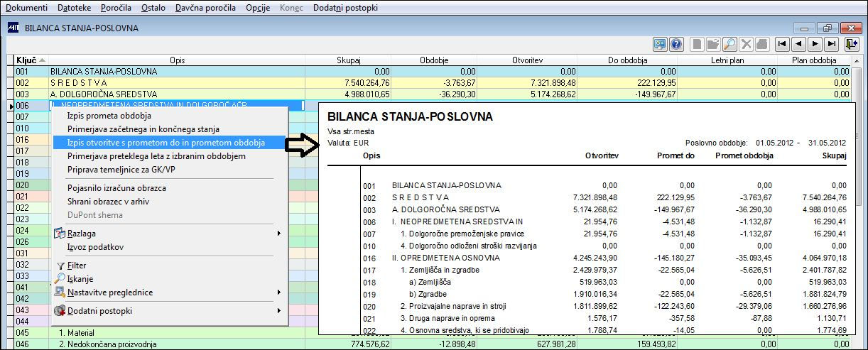Open the screen settings monitor icon
Screen dimensions: 868x350
point(661,44)
